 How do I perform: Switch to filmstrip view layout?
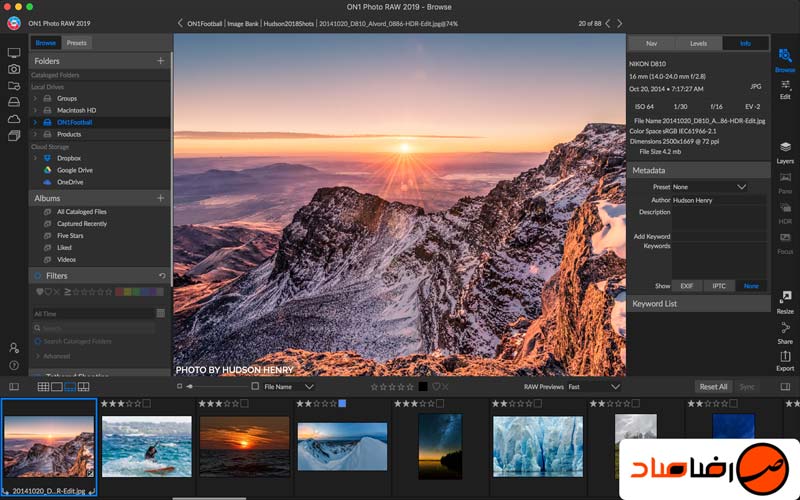pyautogui.click(x=70, y=387)
